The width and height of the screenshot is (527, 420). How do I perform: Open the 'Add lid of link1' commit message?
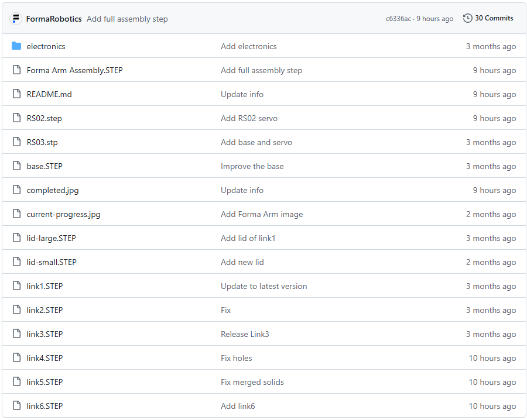point(248,238)
